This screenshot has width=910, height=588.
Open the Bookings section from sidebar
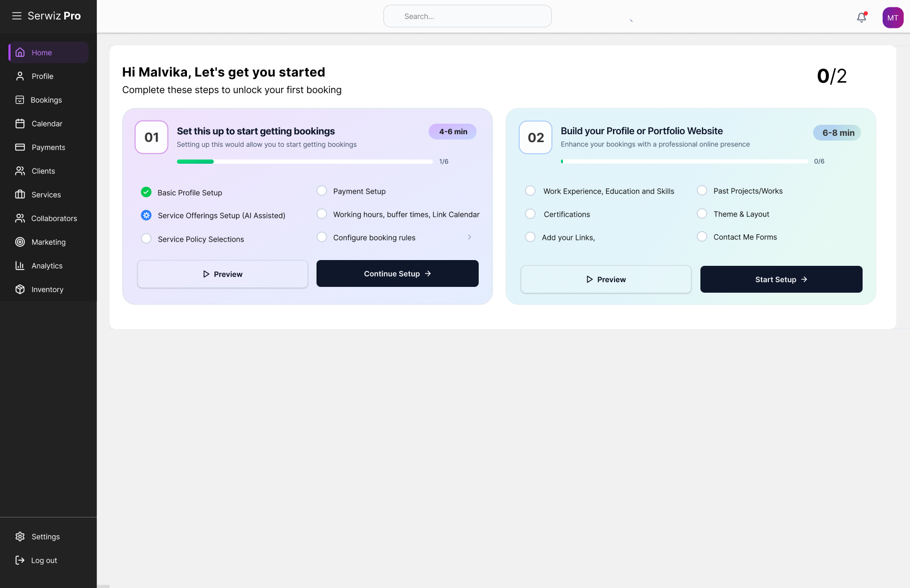(x=46, y=99)
